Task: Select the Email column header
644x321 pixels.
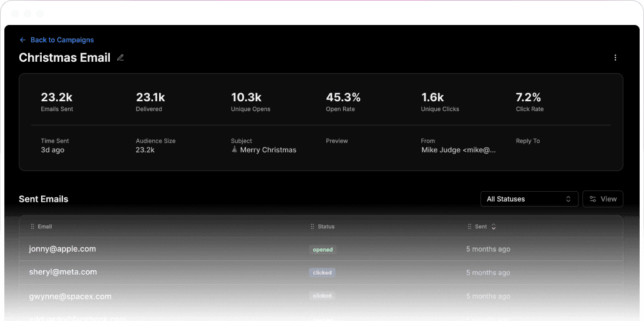Action: [x=45, y=227]
